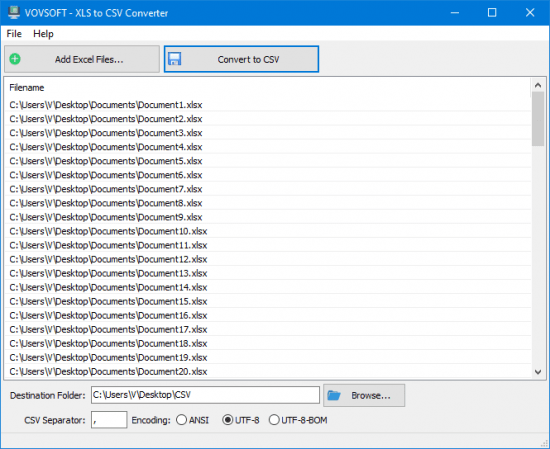Click Add Excel Files button

pos(82,59)
